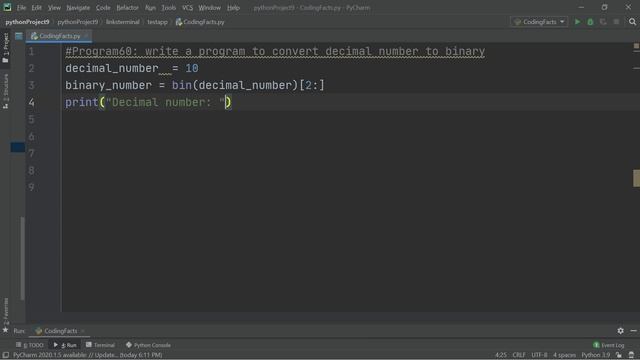The image size is (640, 360).
Task: Open the Run tool window button
Action: [x=65, y=345]
